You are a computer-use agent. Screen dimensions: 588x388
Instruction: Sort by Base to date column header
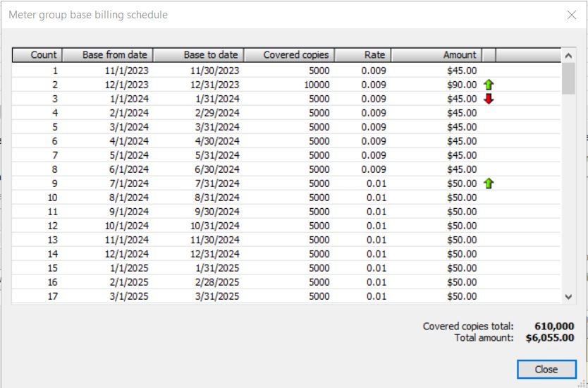199,55
